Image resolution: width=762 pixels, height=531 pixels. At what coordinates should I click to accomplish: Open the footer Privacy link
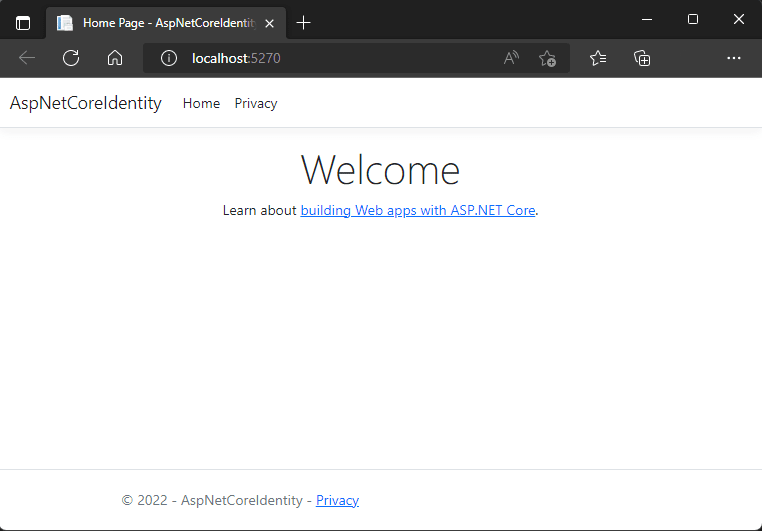click(337, 500)
